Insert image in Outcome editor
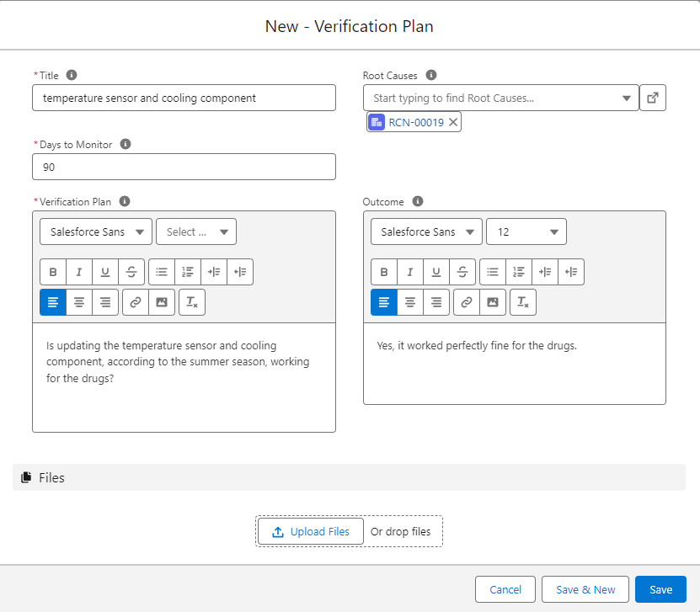The image size is (700, 612). tap(493, 302)
